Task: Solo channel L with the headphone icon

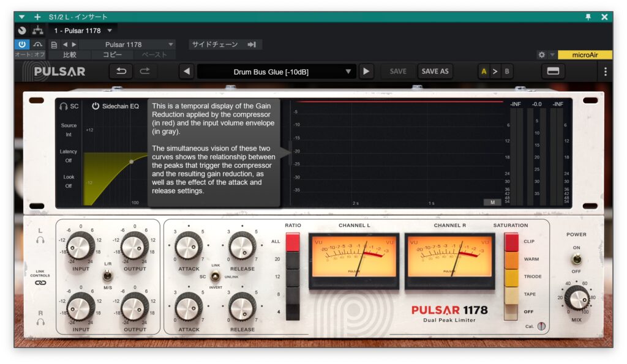Action: point(40,240)
